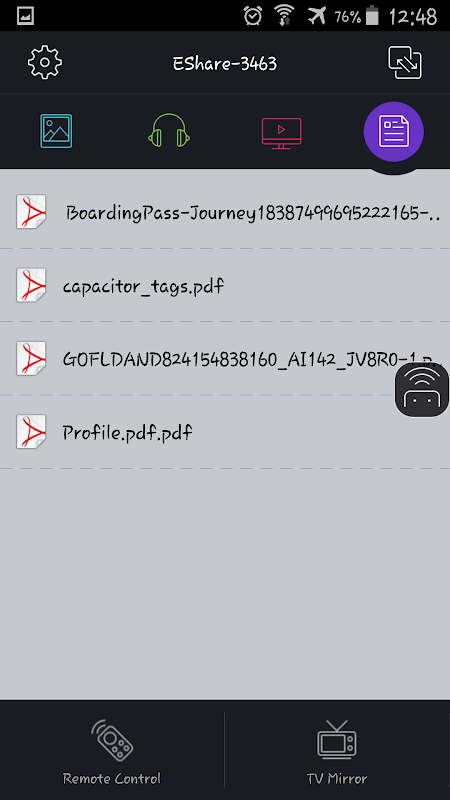
Task: Open capacitor_tags.pdf
Action: click(x=225, y=285)
